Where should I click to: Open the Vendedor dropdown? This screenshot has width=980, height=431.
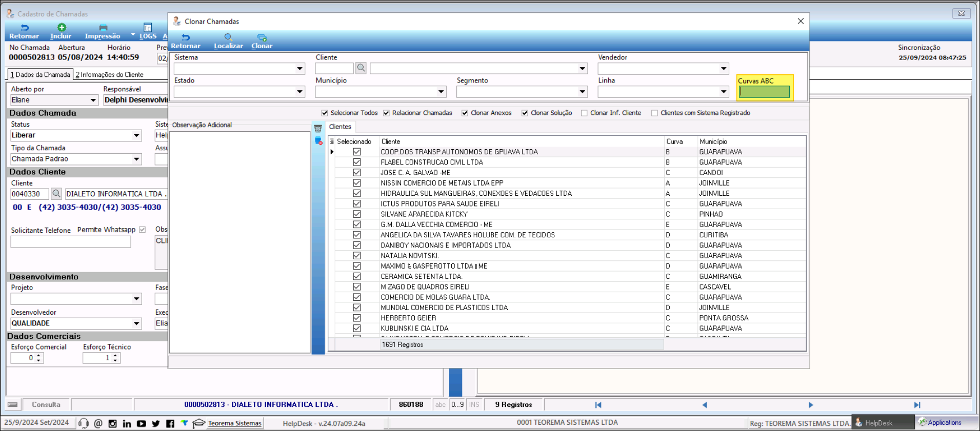(x=724, y=68)
